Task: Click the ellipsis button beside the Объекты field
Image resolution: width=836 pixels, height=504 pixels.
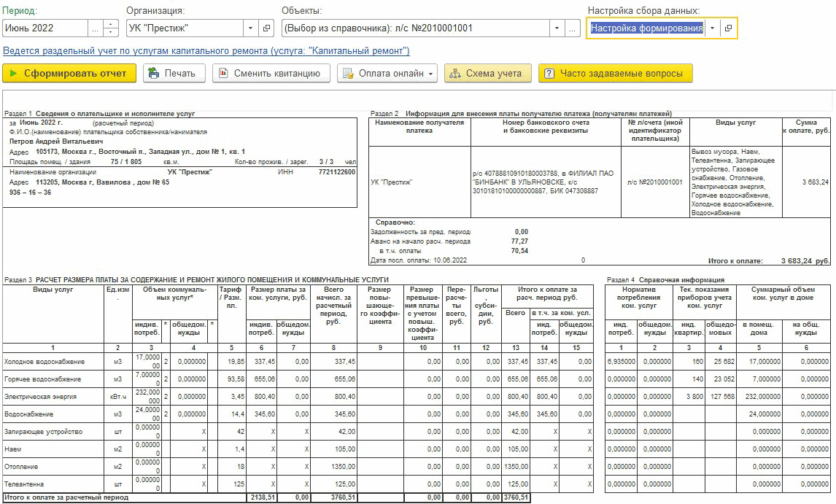Action: [x=572, y=28]
